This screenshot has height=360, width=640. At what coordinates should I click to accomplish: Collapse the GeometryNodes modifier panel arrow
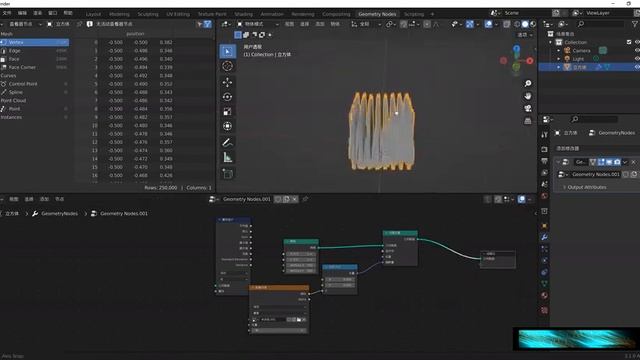(x=558, y=162)
